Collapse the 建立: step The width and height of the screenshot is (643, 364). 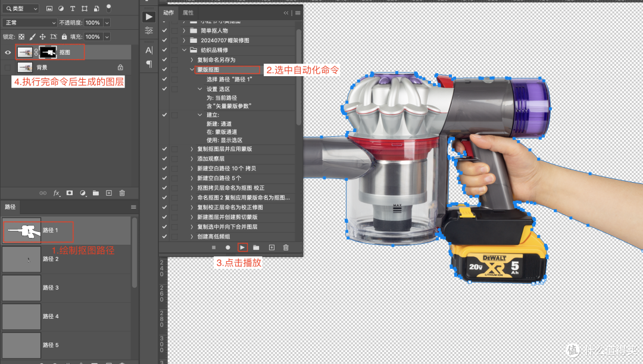coord(199,115)
